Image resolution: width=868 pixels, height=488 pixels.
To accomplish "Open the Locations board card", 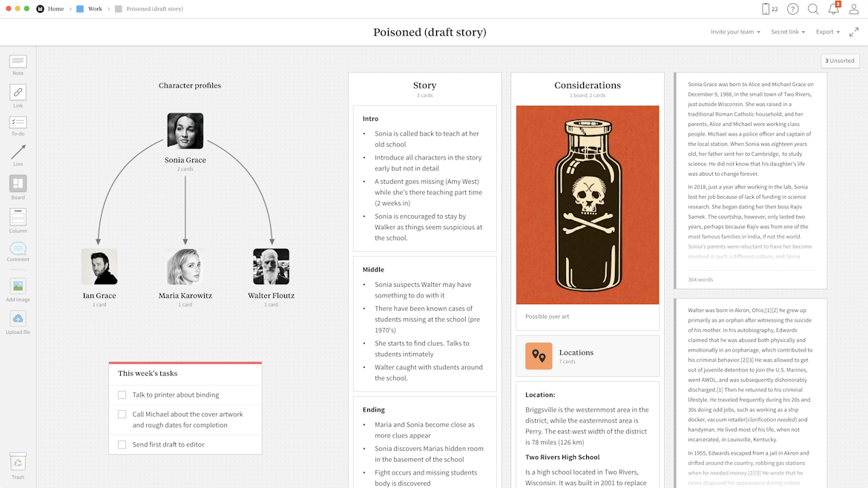I will coord(587,356).
